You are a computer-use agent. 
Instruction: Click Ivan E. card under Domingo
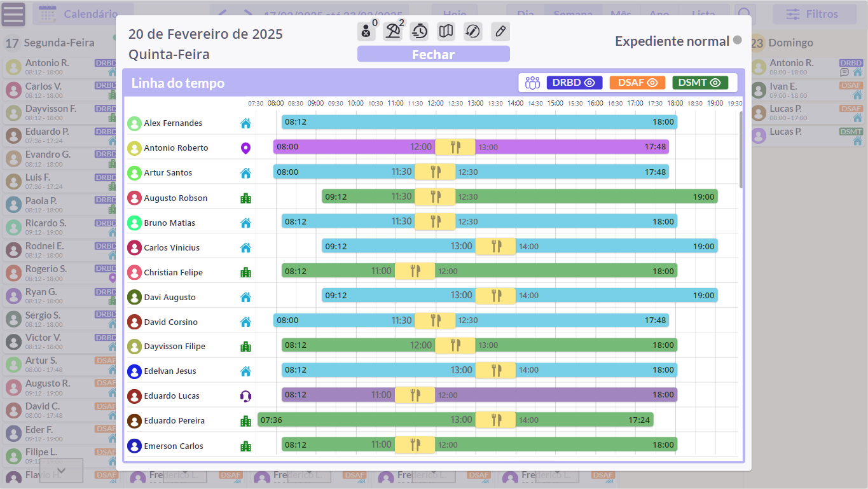pyautogui.click(x=807, y=90)
